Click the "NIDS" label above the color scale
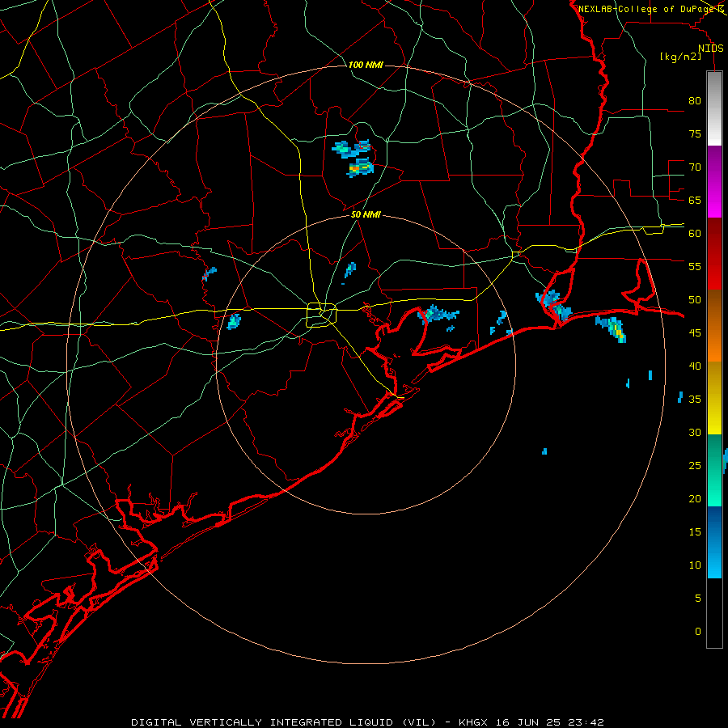Image resolution: width=728 pixels, height=728 pixels. point(710,49)
